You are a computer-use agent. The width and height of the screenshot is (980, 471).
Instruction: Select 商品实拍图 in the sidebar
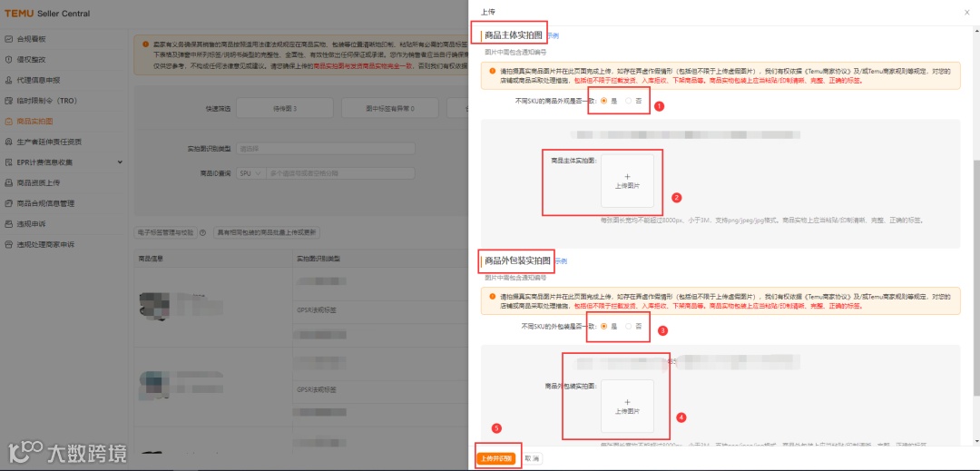(x=34, y=122)
